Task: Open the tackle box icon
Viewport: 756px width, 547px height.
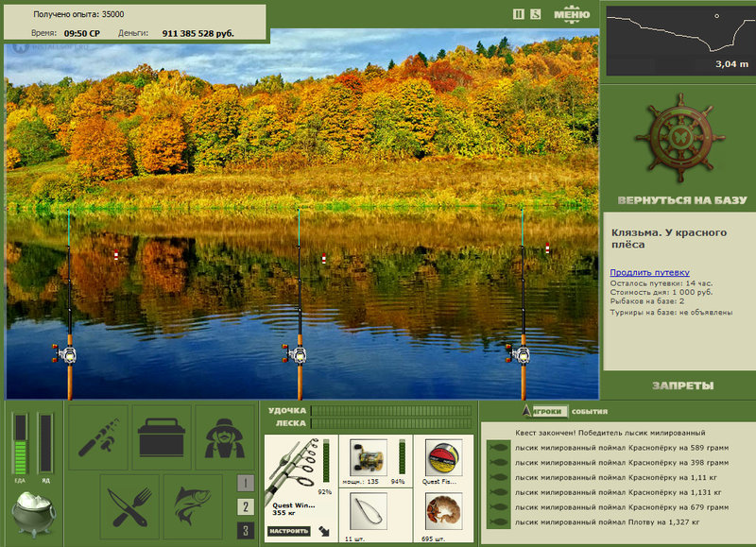Action: 162,437
